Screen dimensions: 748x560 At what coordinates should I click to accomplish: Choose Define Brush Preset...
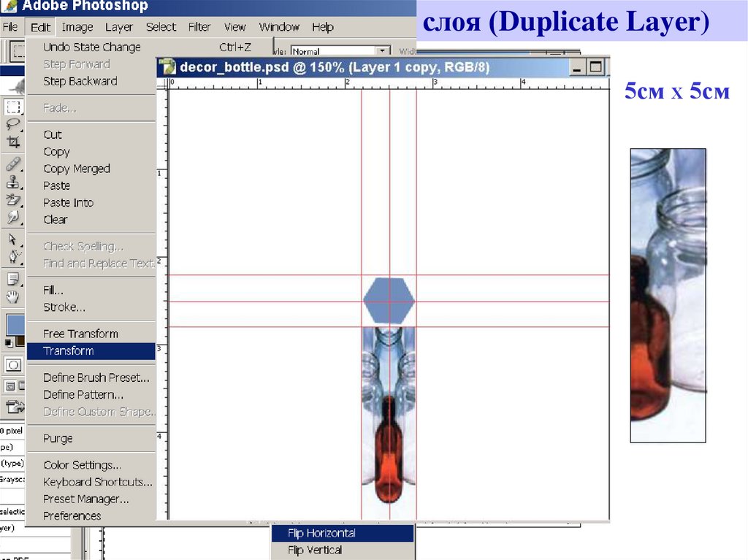91,377
